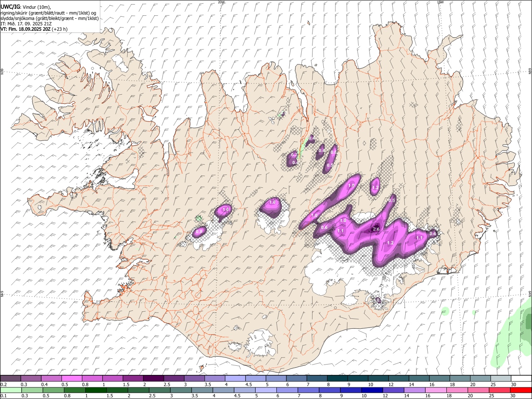Click the '(+23 h)' forecast offset text
This screenshot has width=532, height=399.
pyautogui.click(x=60, y=29)
